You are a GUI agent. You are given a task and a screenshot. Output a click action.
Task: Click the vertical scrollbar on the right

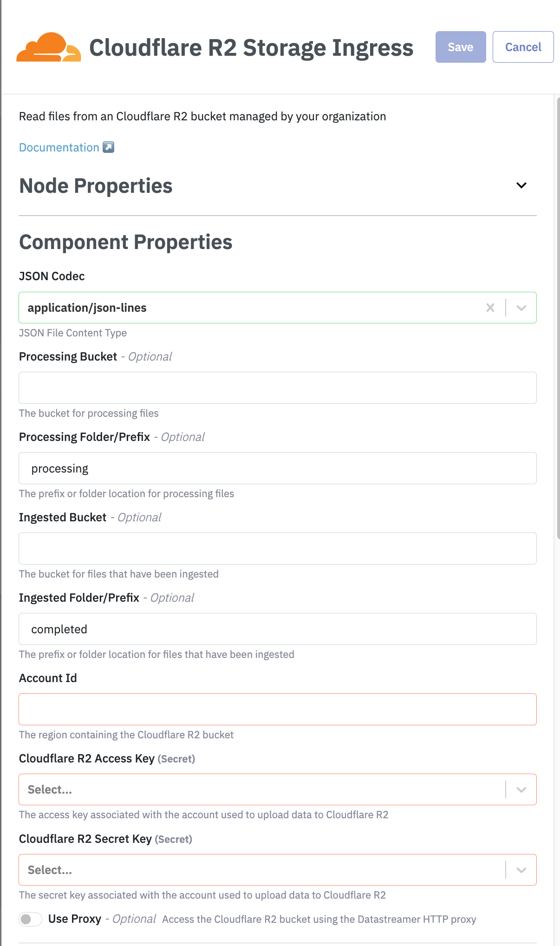[558, 316]
